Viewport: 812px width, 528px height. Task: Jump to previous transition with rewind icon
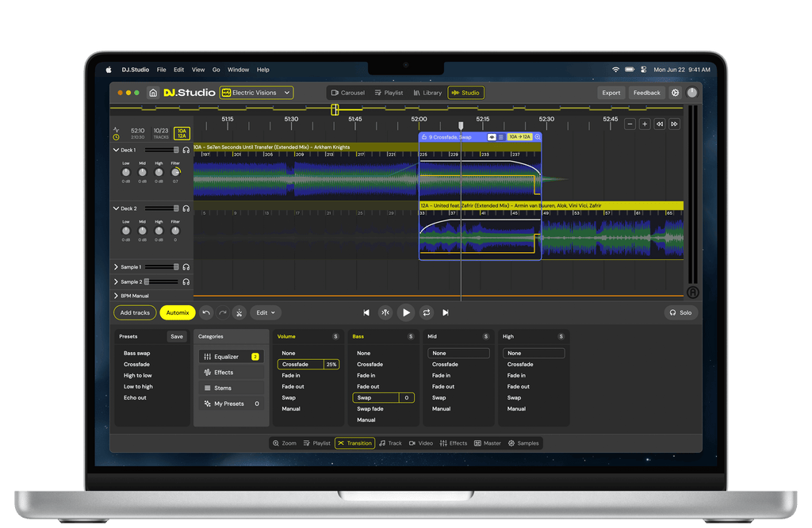click(660, 124)
